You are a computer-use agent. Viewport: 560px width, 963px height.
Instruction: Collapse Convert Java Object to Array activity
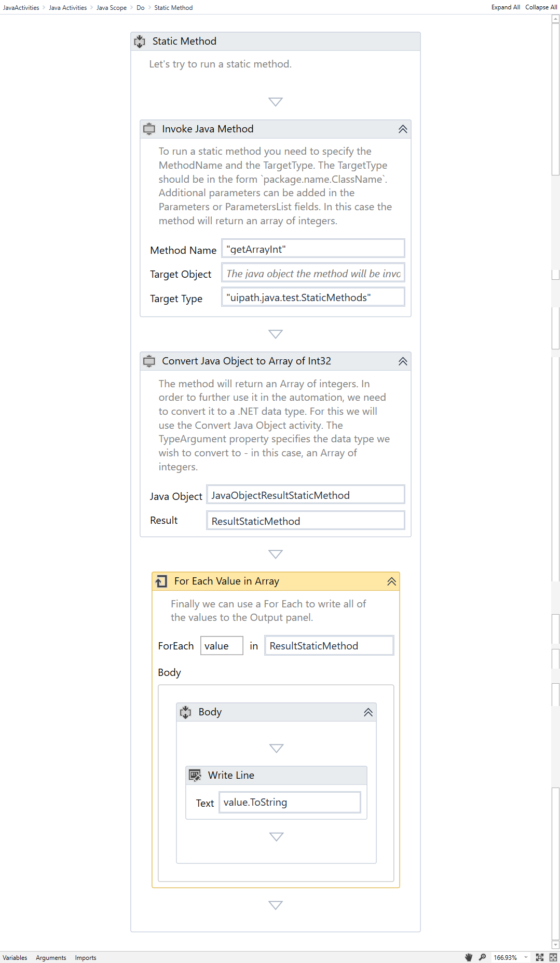click(x=403, y=361)
